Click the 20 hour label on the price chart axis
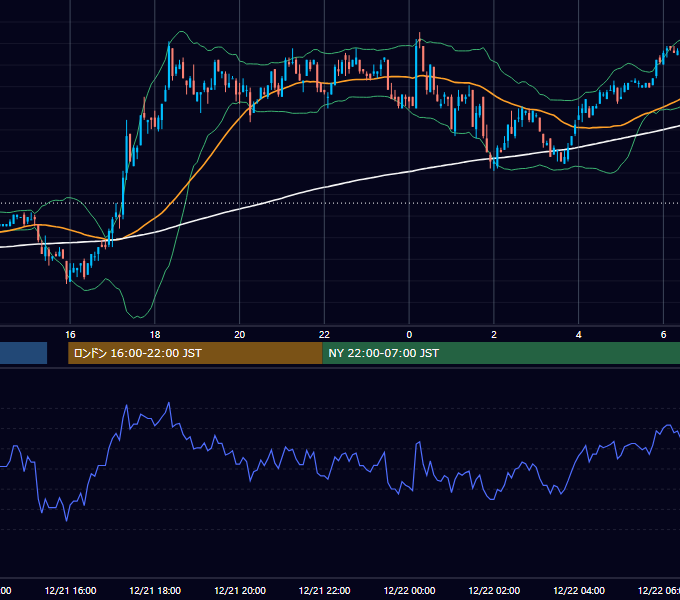The width and height of the screenshot is (680, 600). coord(239,335)
